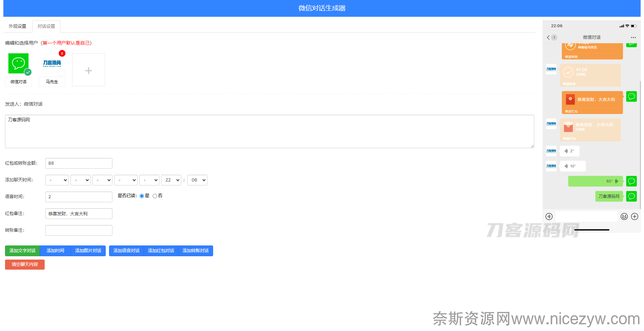Click 添加时间 button
644x331 pixels.
(55, 251)
